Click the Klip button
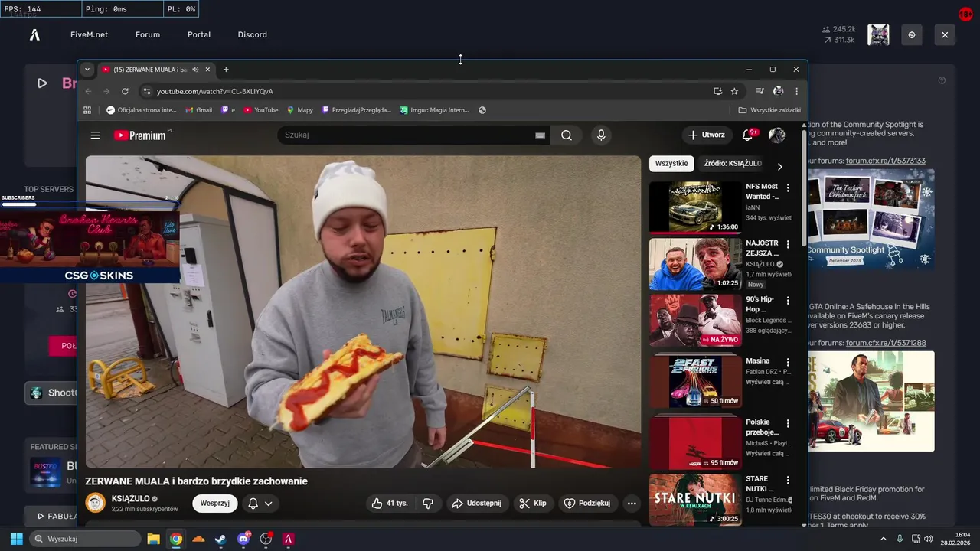 (533, 503)
